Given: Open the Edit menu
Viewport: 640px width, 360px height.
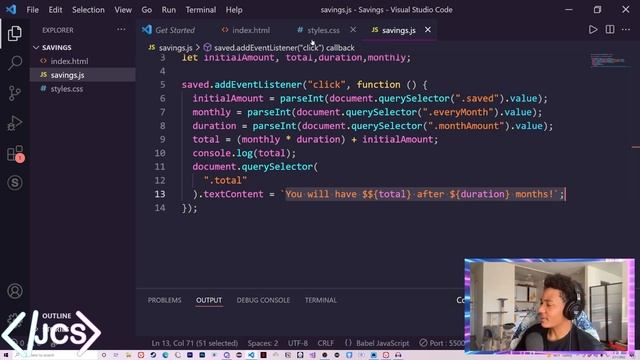Looking at the screenshot, I should pos(56,10).
